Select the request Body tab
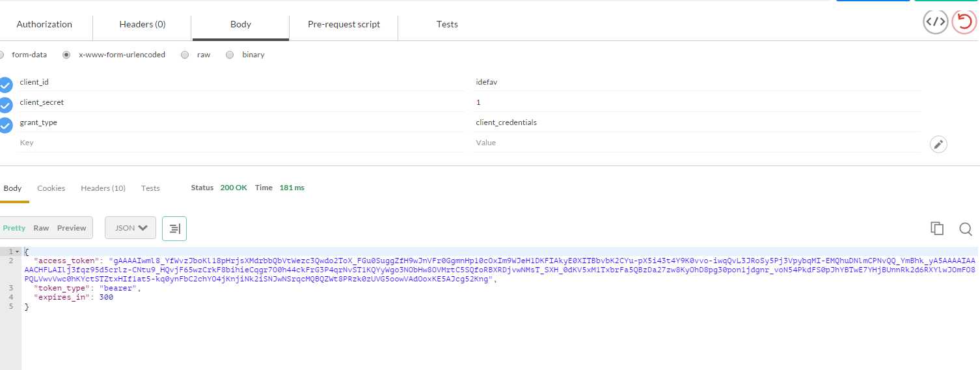 pos(241,24)
